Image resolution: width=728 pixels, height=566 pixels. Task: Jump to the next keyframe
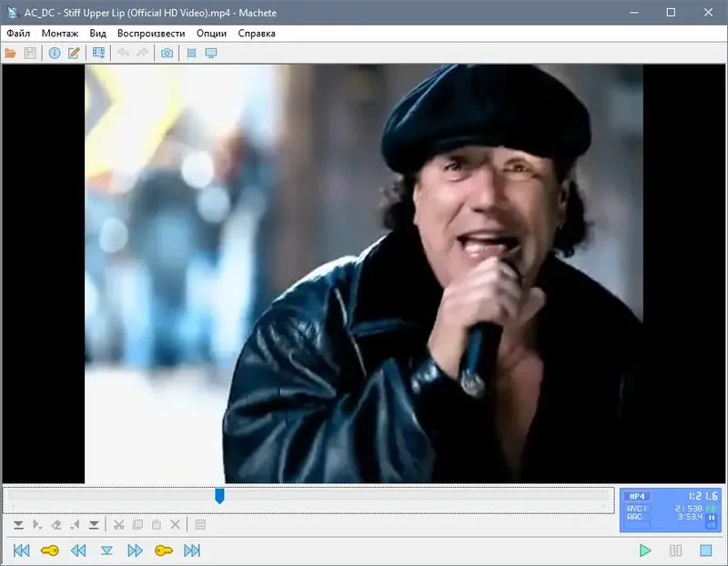(x=165, y=550)
